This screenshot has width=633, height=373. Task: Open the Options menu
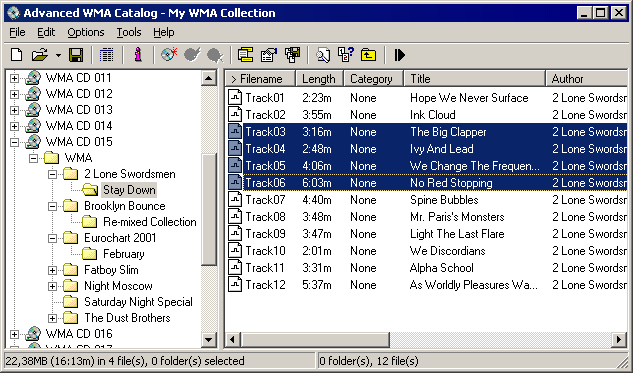(x=86, y=32)
